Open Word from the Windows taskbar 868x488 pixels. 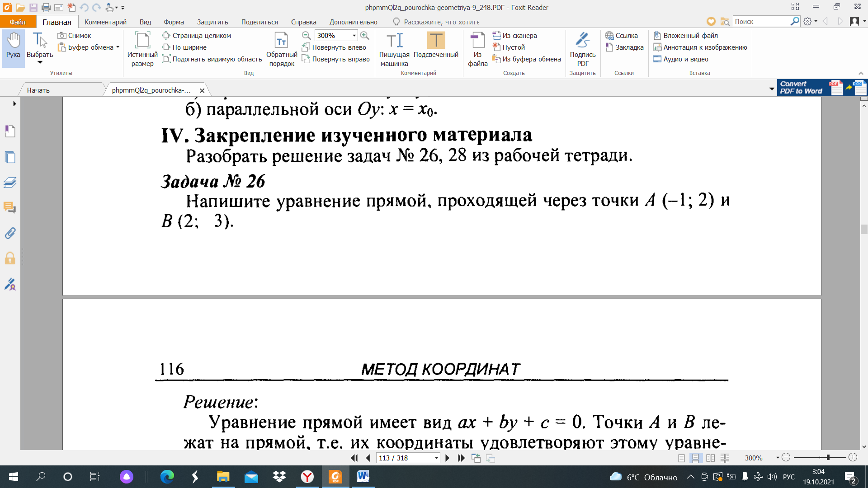click(x=363, y=476)
